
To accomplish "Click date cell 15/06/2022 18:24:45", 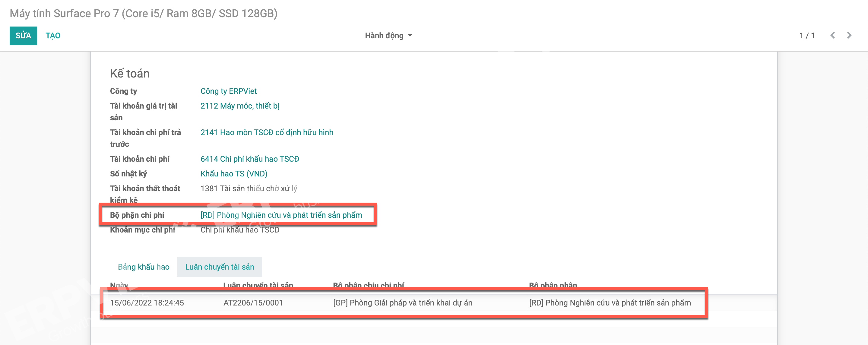I will [147, 303].
